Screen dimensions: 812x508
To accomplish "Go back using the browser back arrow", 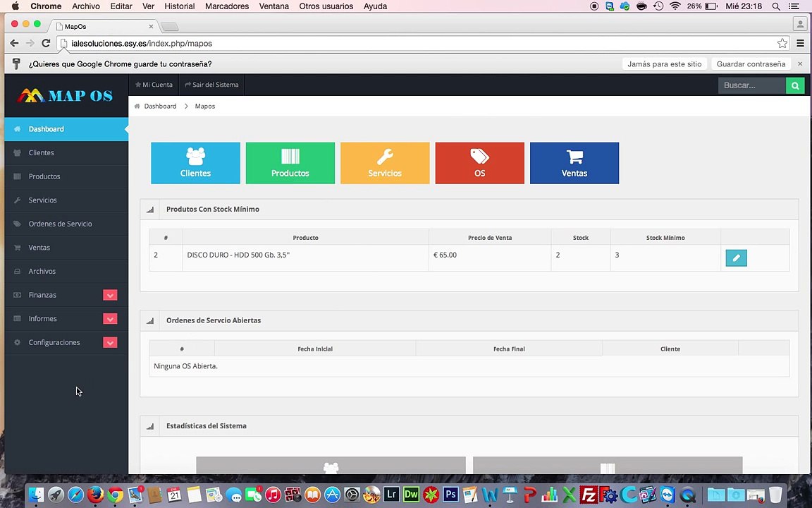I will click(14, 44).
